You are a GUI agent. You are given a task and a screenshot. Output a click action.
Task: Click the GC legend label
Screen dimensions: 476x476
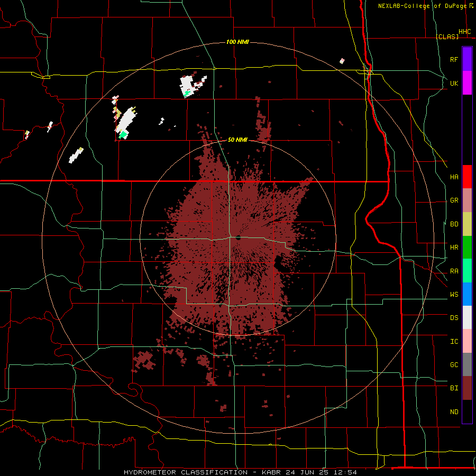coord(454,365)
